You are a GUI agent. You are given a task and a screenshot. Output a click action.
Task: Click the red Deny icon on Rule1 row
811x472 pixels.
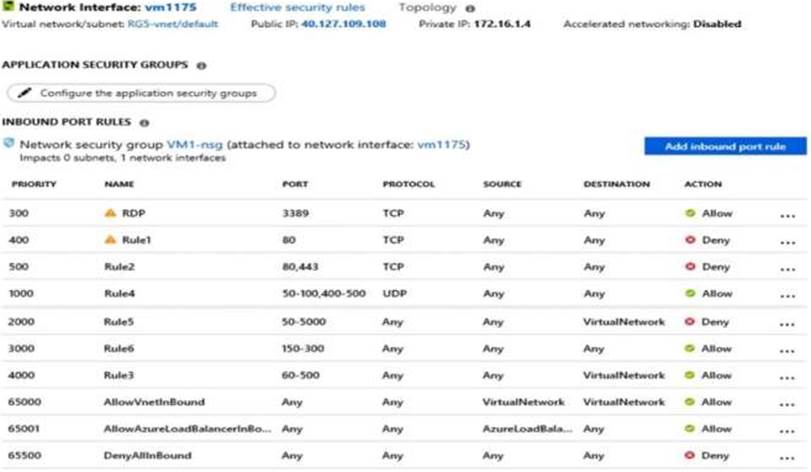point(689,240)
